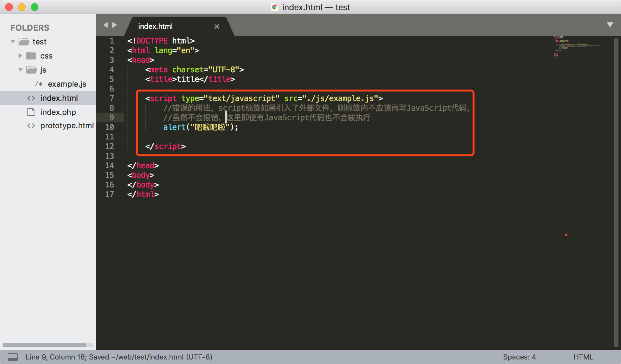Close the index.html tab
The height and width of the screenshot is (364, 621).
click(x=217, y=27)
